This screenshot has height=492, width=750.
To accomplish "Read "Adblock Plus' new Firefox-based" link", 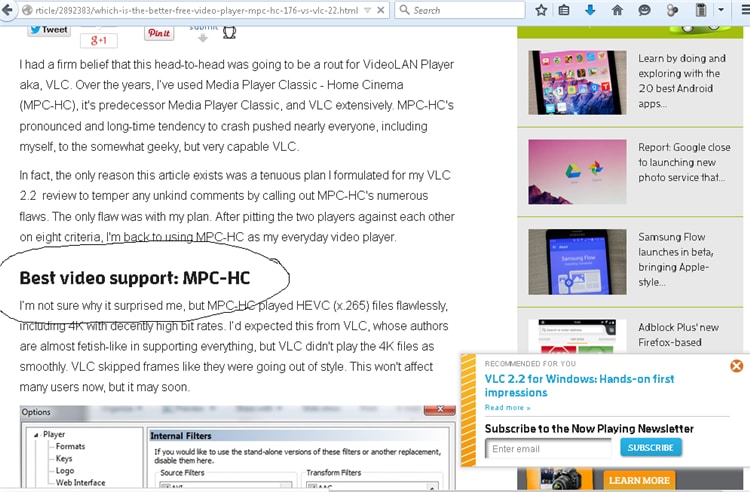I will click(x=678, y=335).
